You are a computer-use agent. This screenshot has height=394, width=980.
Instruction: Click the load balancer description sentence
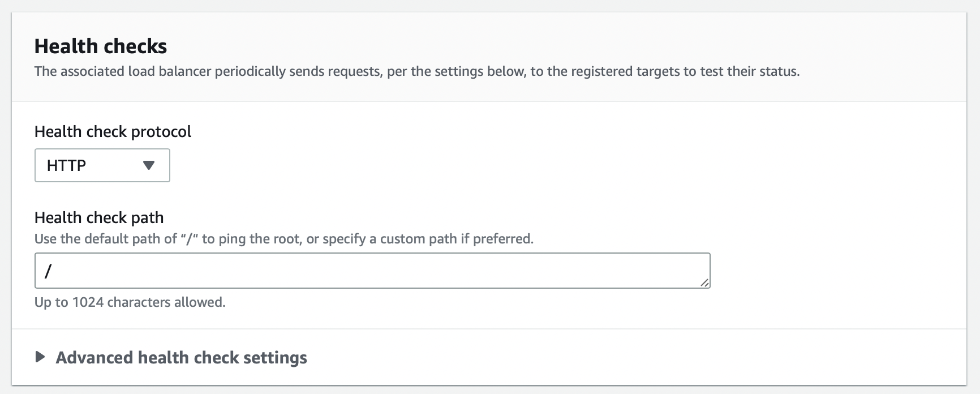(x=416, y=72)
